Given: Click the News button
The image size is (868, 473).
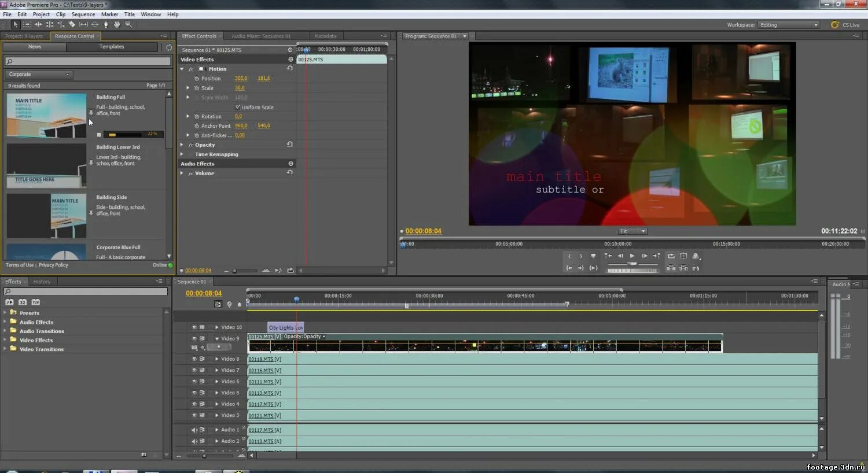Looking at the screenshot, I should 35,47.
